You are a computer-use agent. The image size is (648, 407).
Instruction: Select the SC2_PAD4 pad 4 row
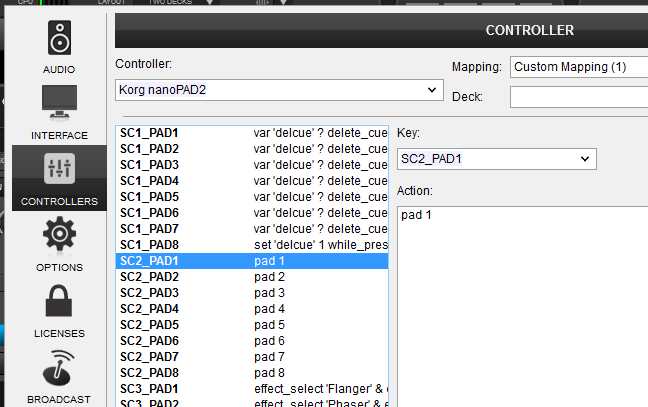click(x=252, y=309)
